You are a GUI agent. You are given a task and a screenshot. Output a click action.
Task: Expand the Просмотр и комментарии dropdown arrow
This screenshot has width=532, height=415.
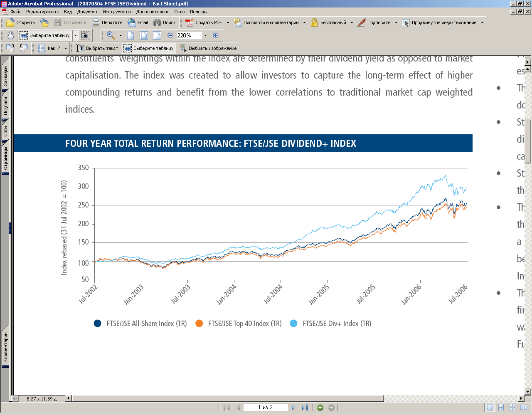[x=304, y=22]
